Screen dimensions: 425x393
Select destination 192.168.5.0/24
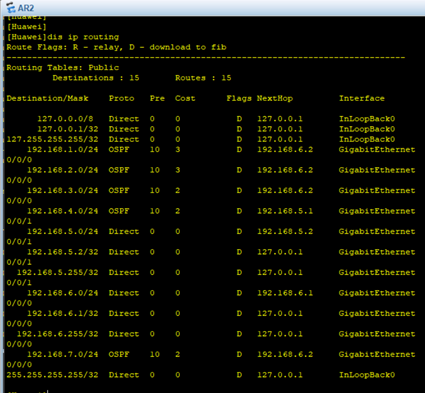click(63, 232)
